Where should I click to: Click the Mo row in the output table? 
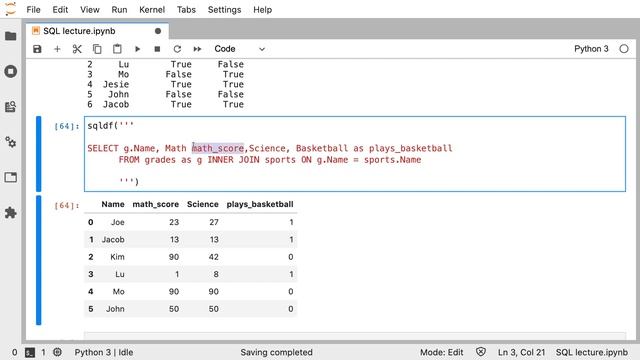[191, 291]
